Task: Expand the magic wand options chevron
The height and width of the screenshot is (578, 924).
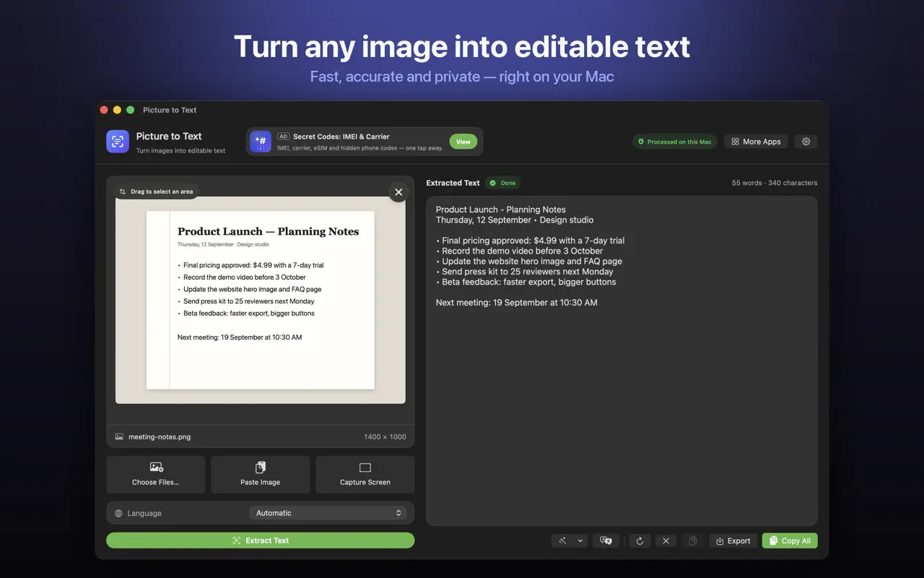Action: 580,540
